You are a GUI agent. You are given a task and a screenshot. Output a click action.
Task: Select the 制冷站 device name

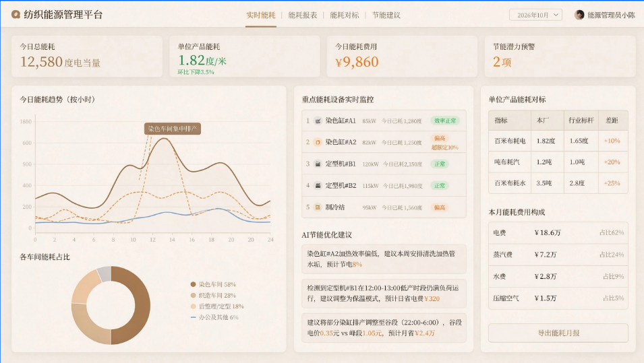point(335,207)
